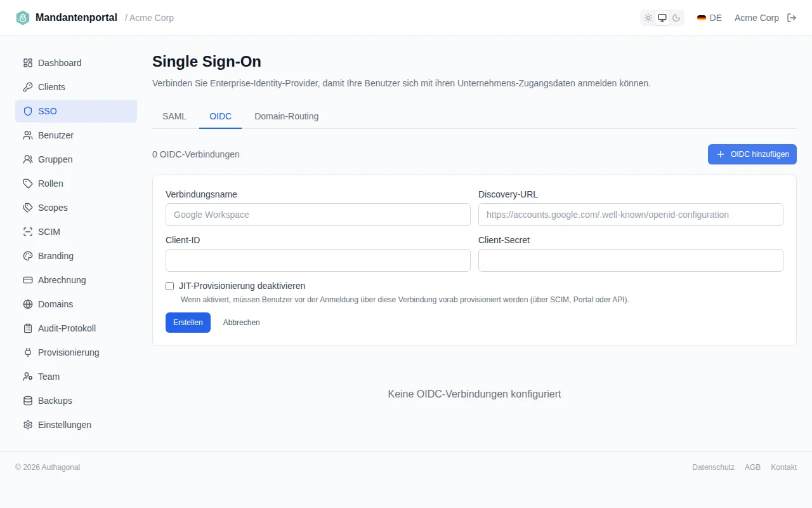Focus the Client-ID input field
The width and height of the screenshot is (812, 508).
(x=318, y=260)
